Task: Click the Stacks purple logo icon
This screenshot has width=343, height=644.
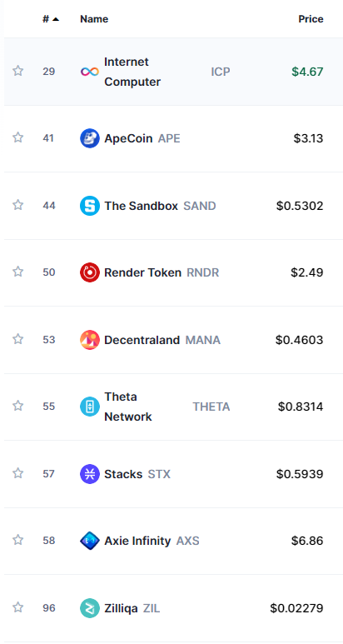Action: (x=89, y=474)
